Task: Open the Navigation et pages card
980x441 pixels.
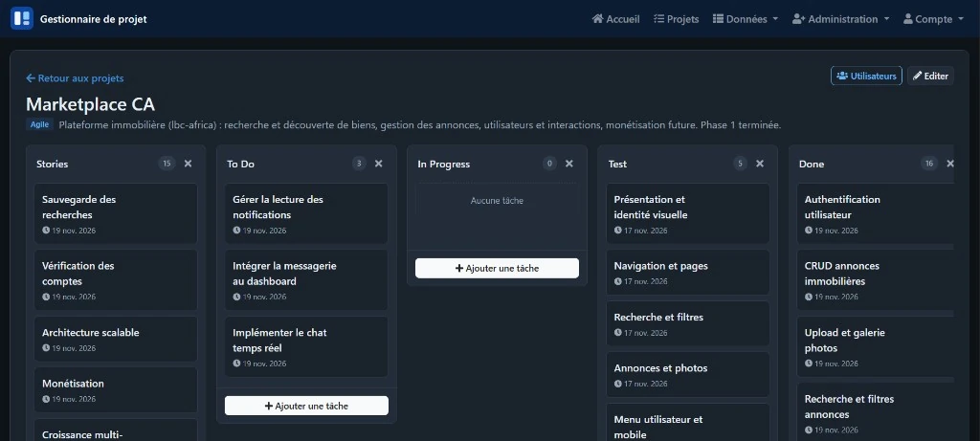Action: (x=688, y=273)
